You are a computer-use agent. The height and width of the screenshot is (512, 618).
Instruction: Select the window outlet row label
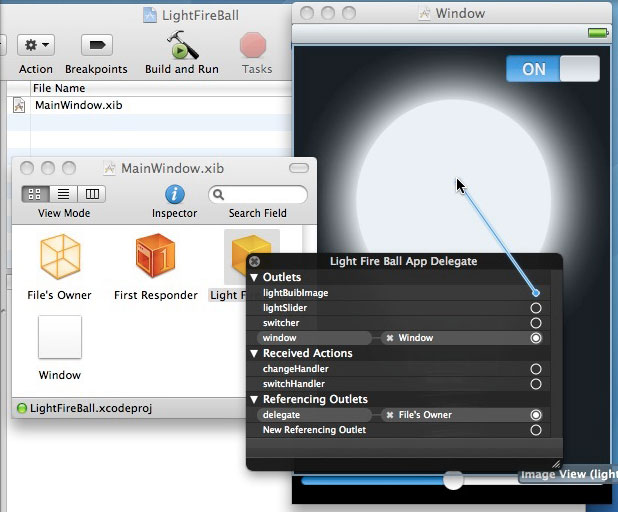click(x=279, y=338)
